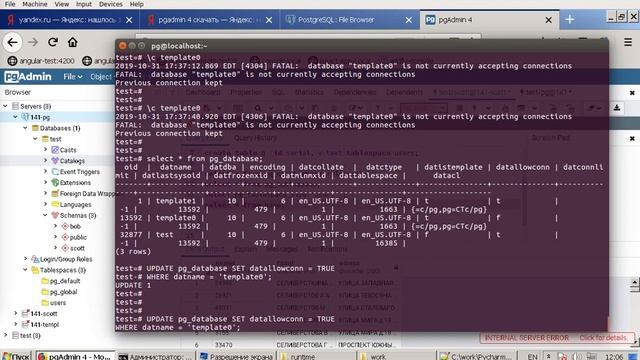Switch to the pgadmin 4 скачать tab
Viewport: 640px width, 360px height.
[209, 20]
